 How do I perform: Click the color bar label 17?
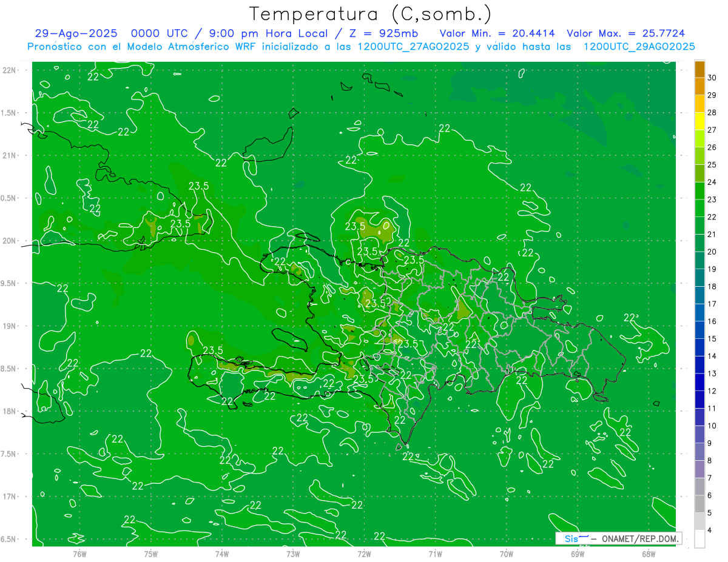[712, 304]
